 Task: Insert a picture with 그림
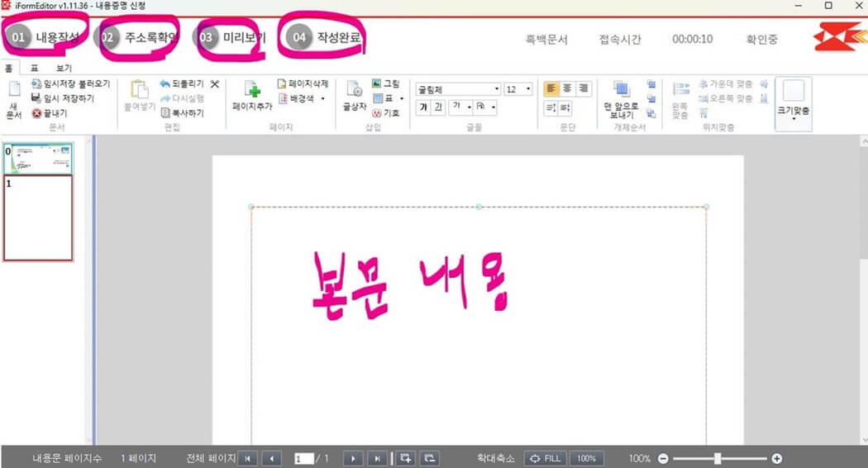point(386,84)
